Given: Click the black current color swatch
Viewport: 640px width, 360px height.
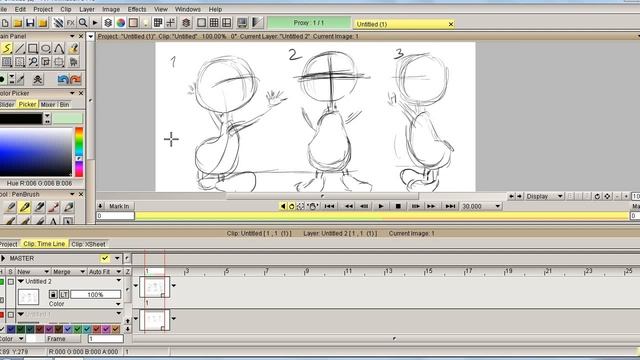Looking at the screenshot, I should point(21,119).
